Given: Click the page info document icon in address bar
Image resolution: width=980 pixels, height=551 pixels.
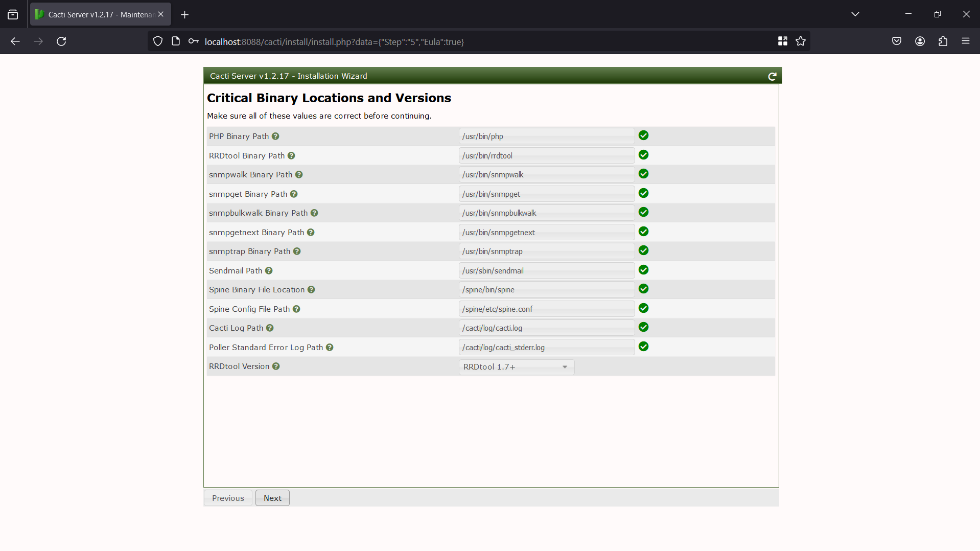Looking at the screenshot, I should [x=176, y=41].
